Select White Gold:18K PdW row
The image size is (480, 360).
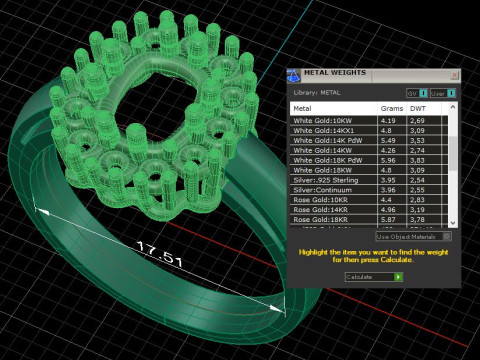(x=369, y=160)
